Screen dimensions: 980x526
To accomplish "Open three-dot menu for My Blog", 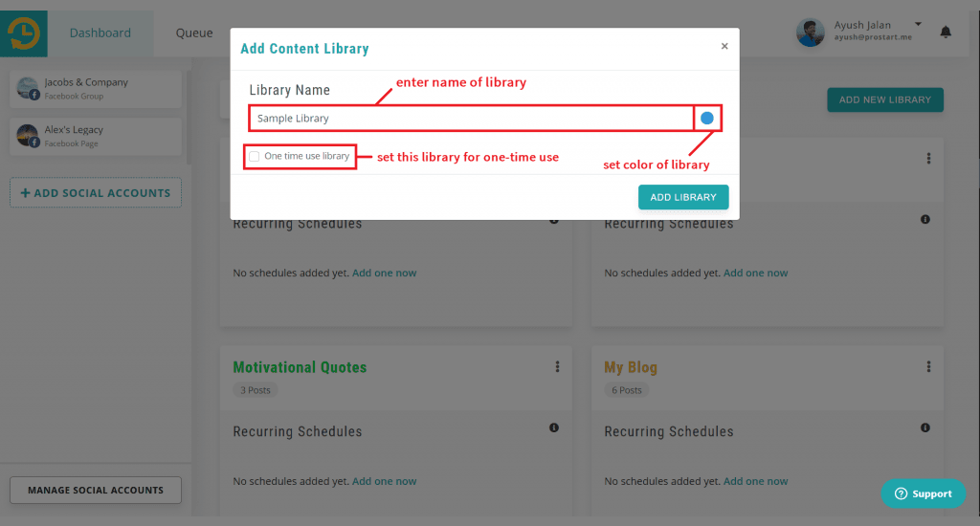I will (x=928, y=366).
